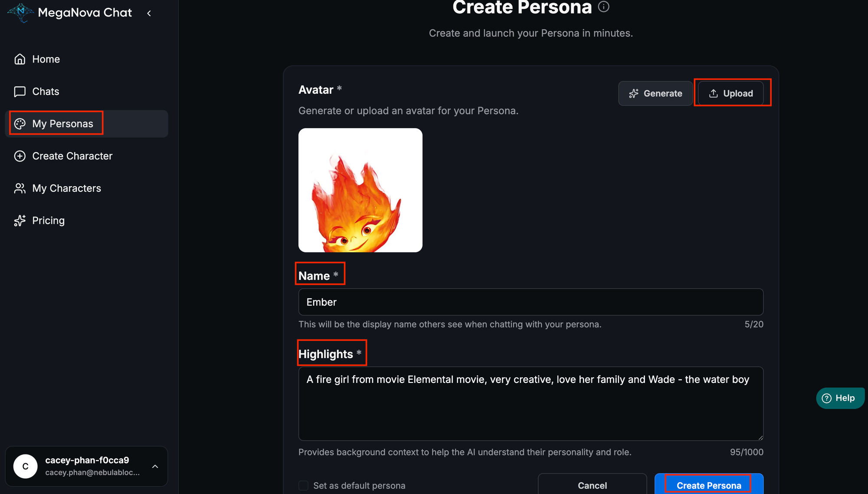The image size is (868, 494).
Task: Click the Pricing sparkle icon
Action: (x=20, y=221)
